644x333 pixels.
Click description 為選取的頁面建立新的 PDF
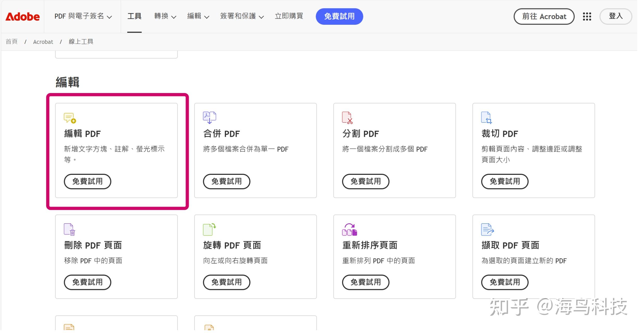click(x=524, y=261)
